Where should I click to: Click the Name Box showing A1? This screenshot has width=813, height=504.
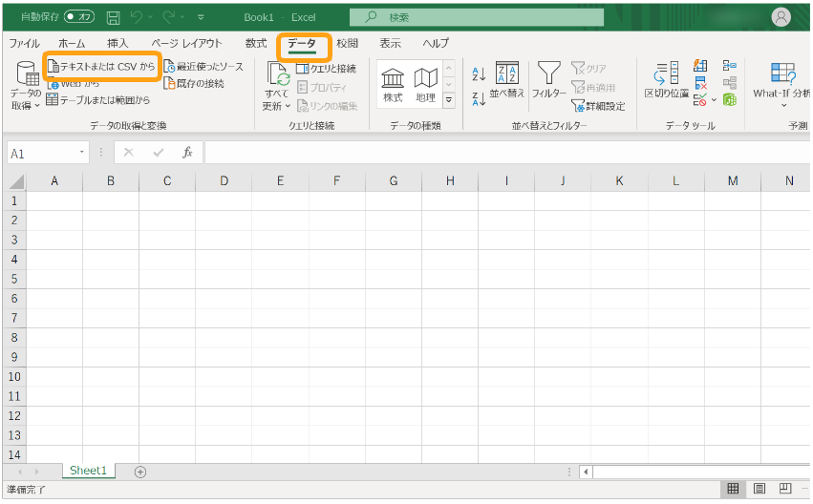[x=41, y=154]
